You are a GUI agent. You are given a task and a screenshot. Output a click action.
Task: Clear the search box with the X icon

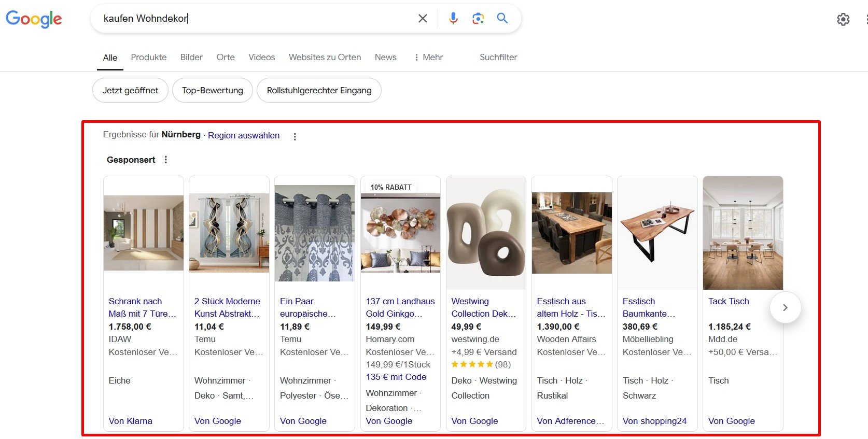tap(423, 19)
